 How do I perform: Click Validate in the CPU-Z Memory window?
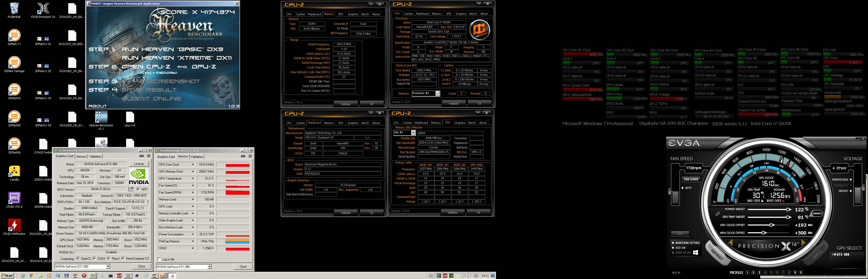click(x=346, y=104)
